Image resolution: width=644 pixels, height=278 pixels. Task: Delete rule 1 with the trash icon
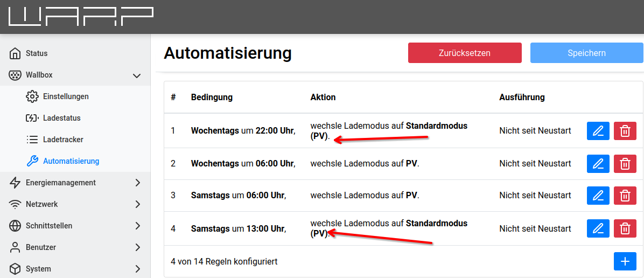(x=625, y=131)
